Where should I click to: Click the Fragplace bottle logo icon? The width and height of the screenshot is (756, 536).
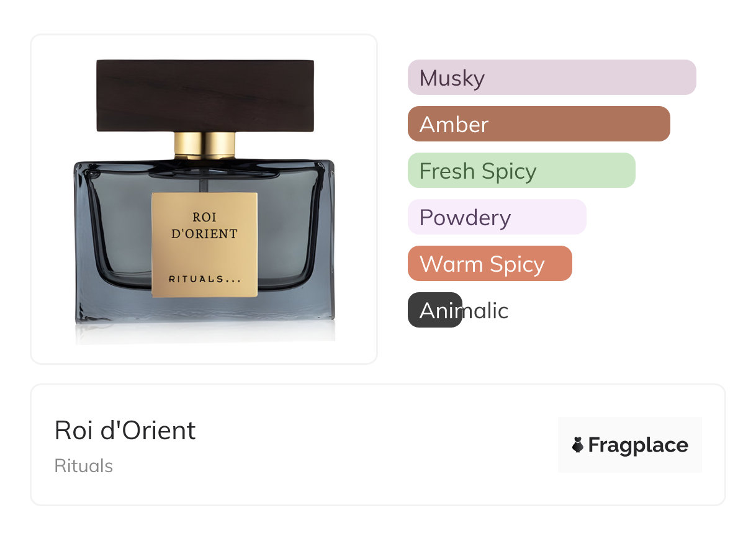pyautogui.click(x=578, y=445)
